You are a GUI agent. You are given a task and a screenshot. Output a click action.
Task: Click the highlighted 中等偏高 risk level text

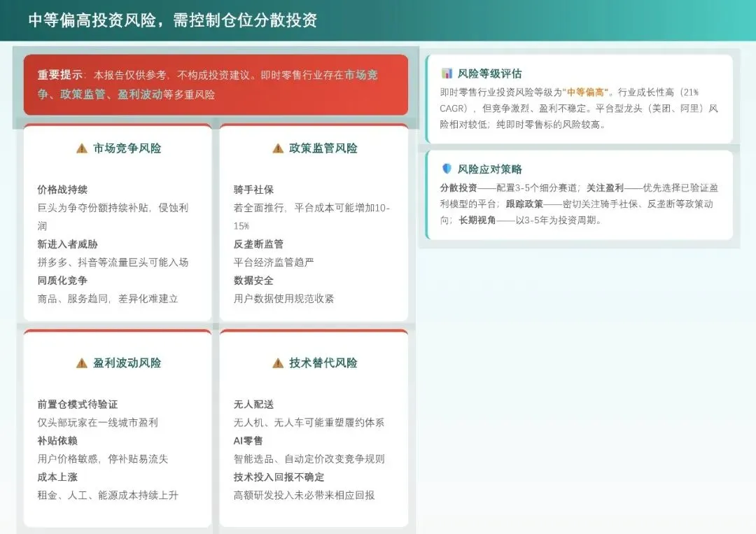(585, 92)
